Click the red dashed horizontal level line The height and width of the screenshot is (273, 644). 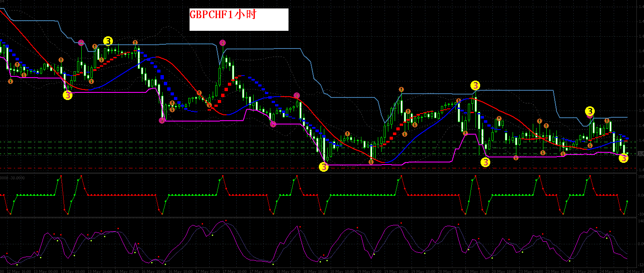click(318, 168)
